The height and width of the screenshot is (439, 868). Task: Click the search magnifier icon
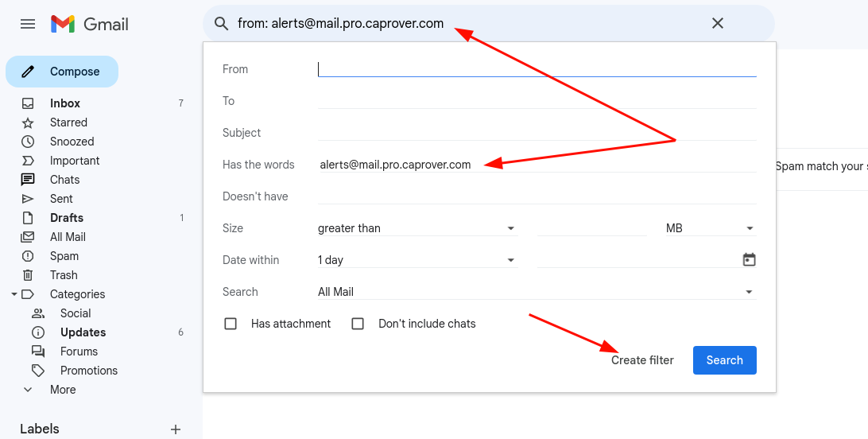[x=222, y=24]
